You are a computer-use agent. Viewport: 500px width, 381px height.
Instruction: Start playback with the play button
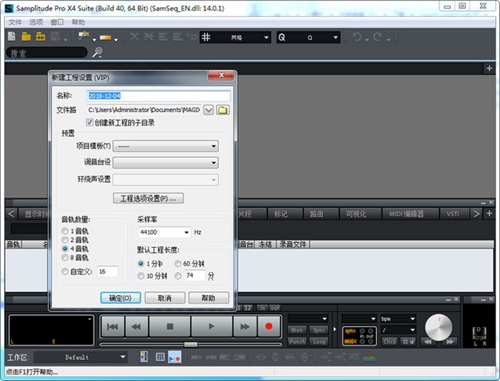[x=211, y=326]
